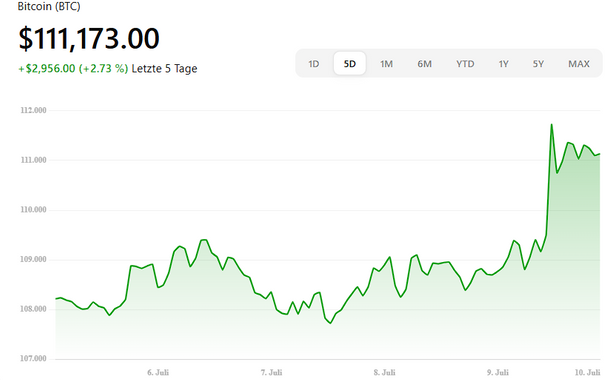Click the 108.000 axis label
613x380 pixels.
click(33, 309)
